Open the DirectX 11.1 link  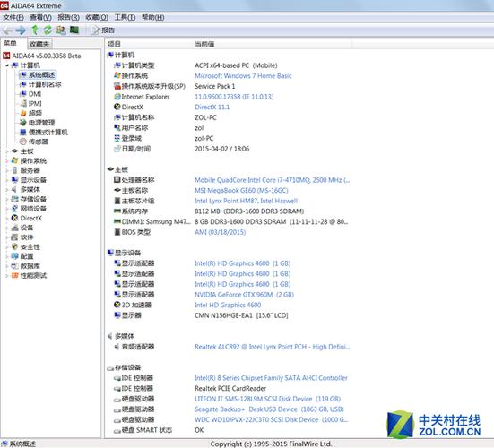tap(212, 107)
